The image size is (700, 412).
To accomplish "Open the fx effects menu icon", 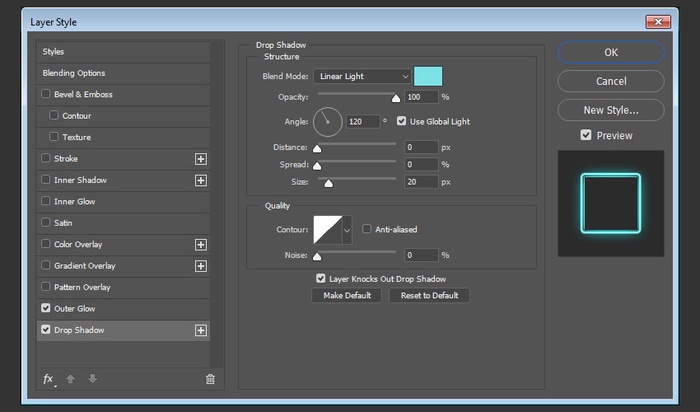I will click(48, 379).
